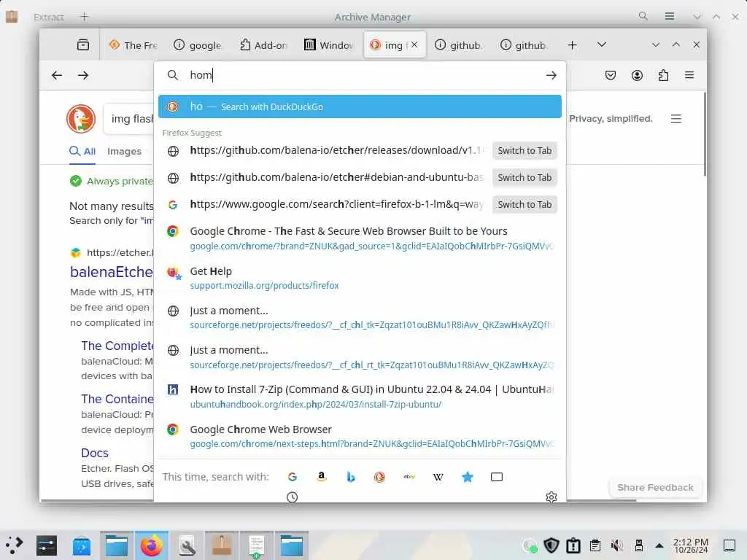Click the go arrow in URL bar
This screenshot has height=560, width=747.
point(551,75)
